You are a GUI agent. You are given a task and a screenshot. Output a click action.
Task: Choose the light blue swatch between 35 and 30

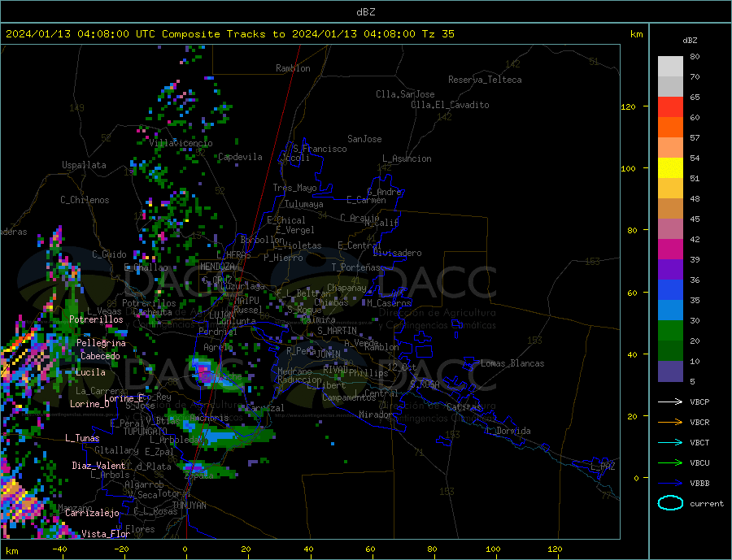[670, 310]
